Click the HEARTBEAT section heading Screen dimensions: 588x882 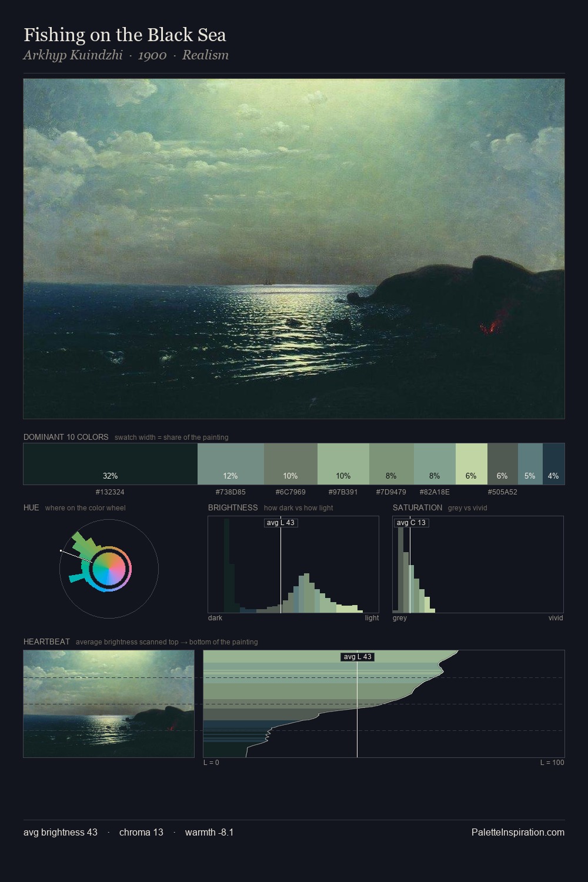click(46, 642)
